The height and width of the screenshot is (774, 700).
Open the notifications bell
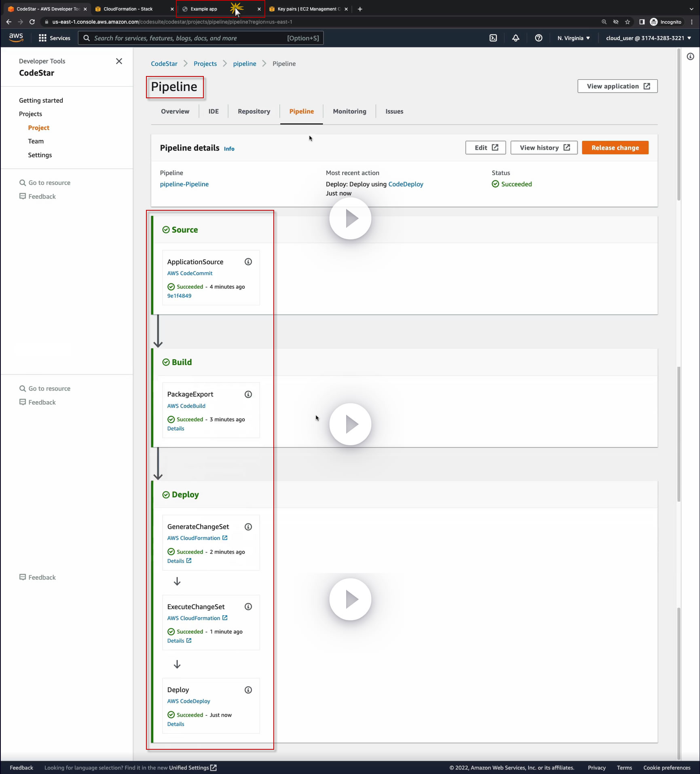coord(516,38)
